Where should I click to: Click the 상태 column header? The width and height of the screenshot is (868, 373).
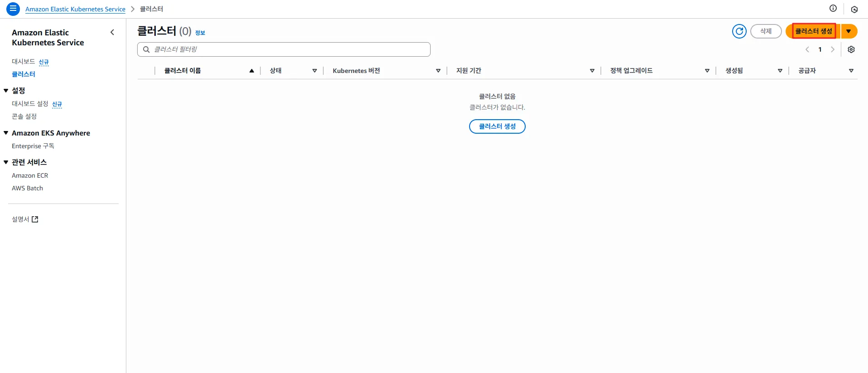click(x=275, y=71)
